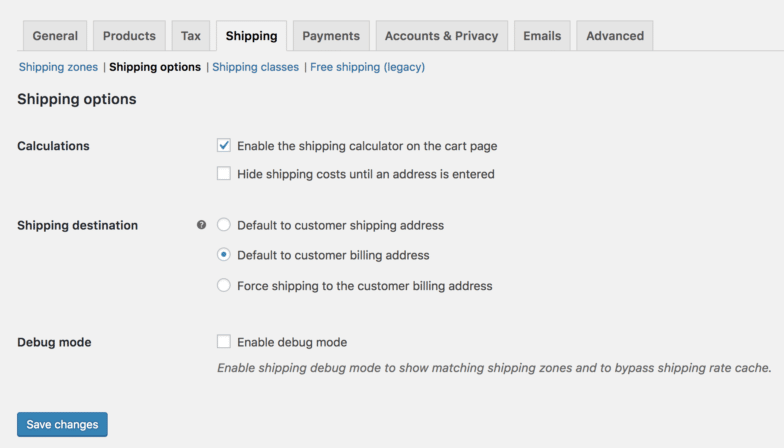
Task: Open the General settings tab
Action: coord(55,36)
